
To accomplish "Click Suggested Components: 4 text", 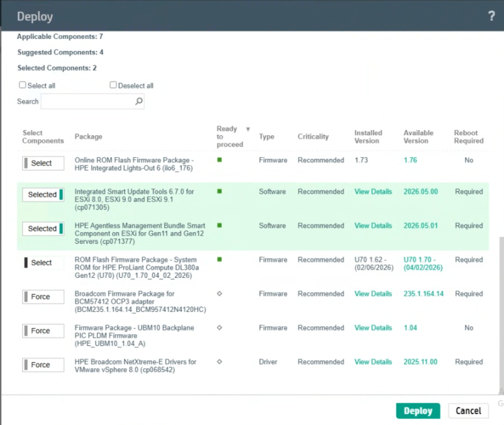I will click(60, 52).
